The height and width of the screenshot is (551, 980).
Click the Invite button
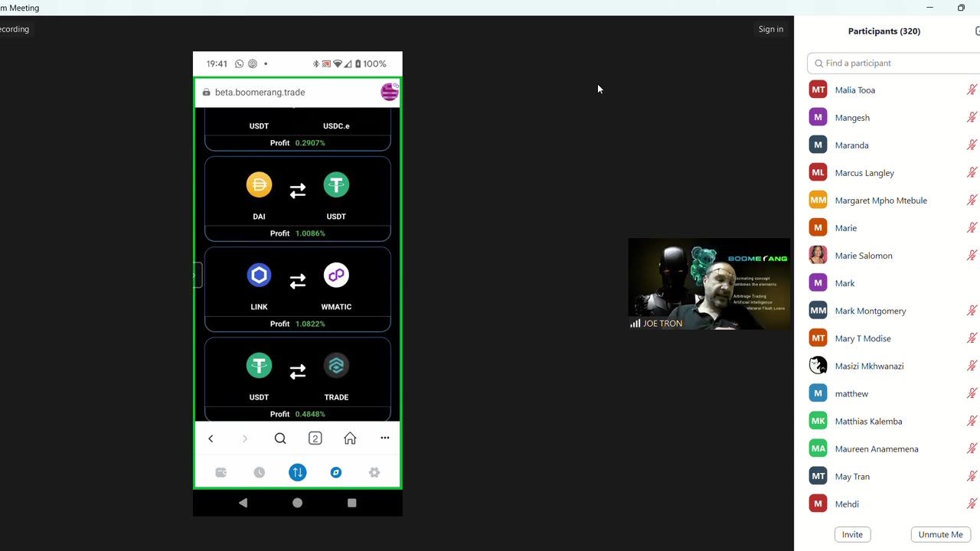[852, 535]
